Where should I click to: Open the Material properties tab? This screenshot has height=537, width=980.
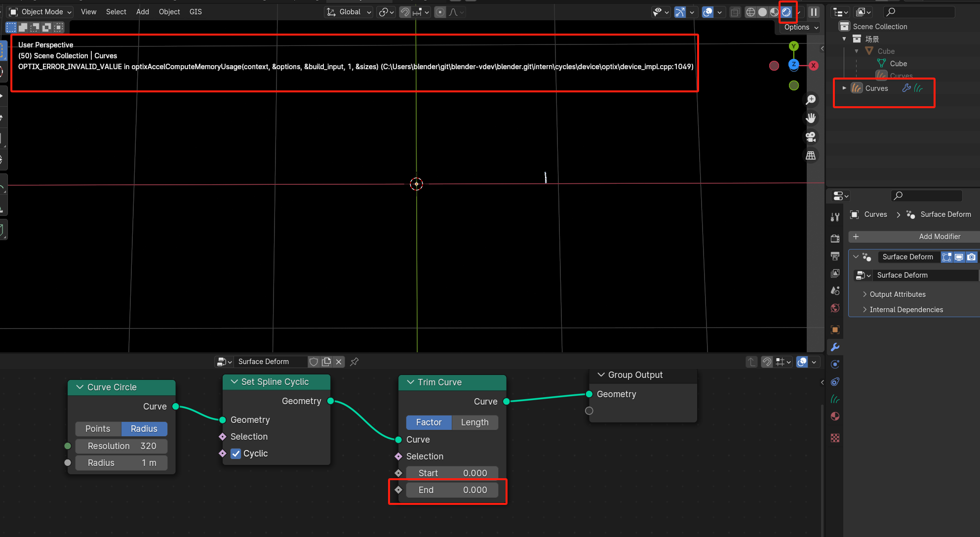click(835, 416)
